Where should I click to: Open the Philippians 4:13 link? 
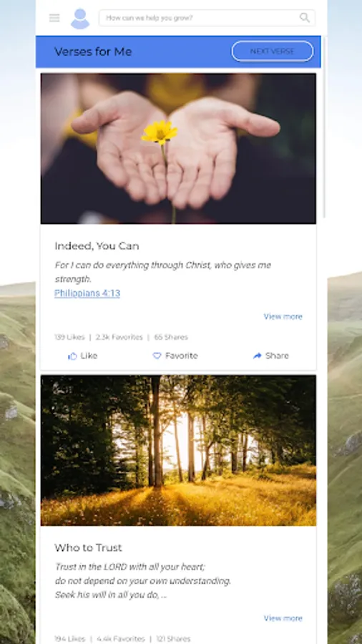[x=87, y=293]
